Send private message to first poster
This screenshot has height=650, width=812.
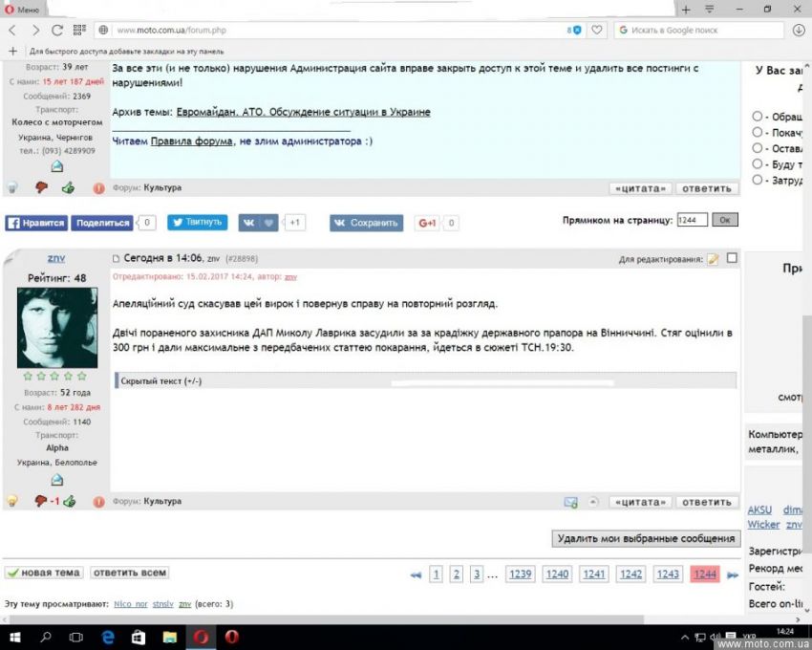click(x=57, y=166)
